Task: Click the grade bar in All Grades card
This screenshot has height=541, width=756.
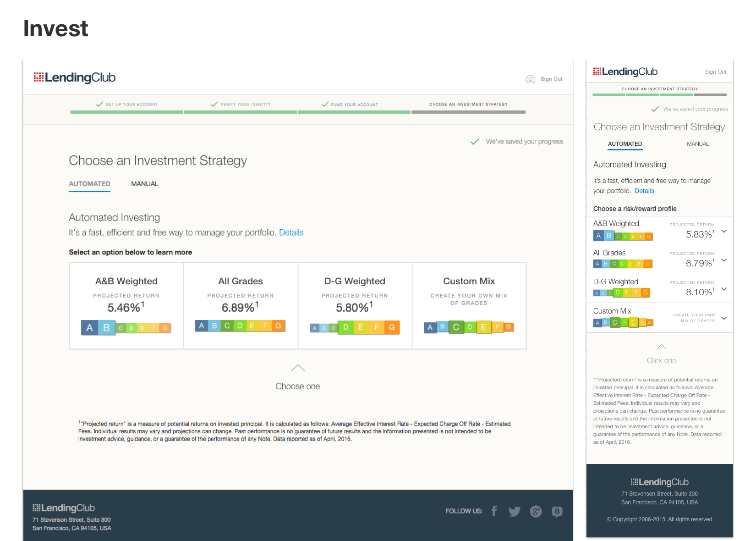Action: [x=240, y=326]
